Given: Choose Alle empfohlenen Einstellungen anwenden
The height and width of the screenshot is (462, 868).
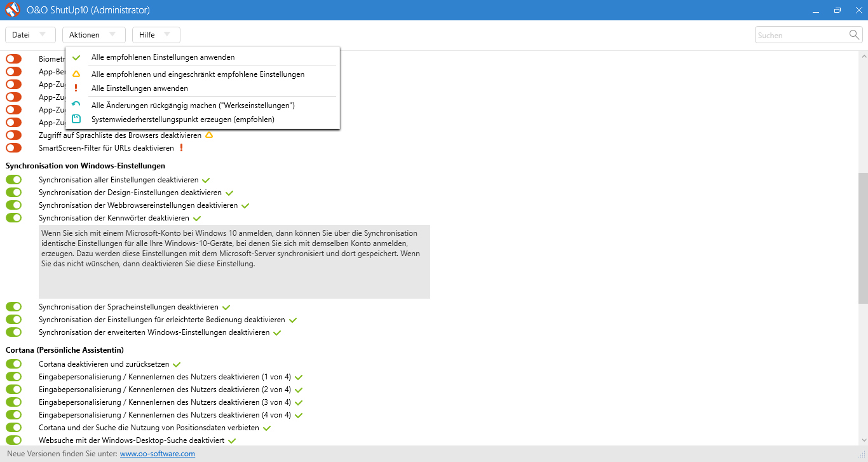Looking at the screenshot, I should click(x=203, y=57).
